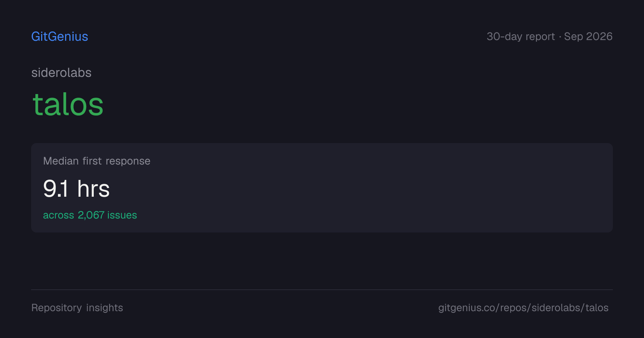Click the hrs unit beside 9.1
This screenshot has height=338, width=644.
[x=93, y=188]
